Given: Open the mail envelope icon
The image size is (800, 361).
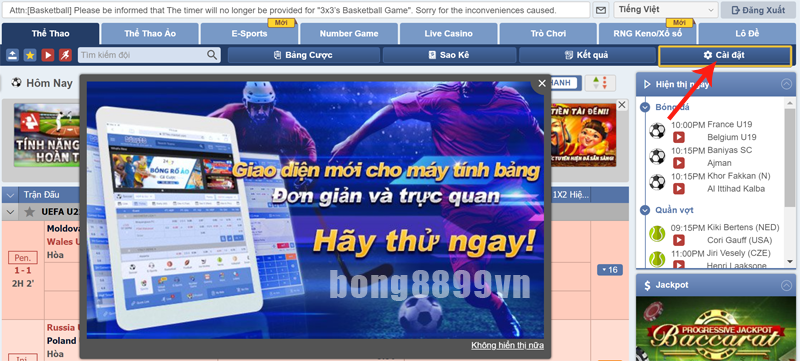Looking at the screenshot, I should (602, 10).
